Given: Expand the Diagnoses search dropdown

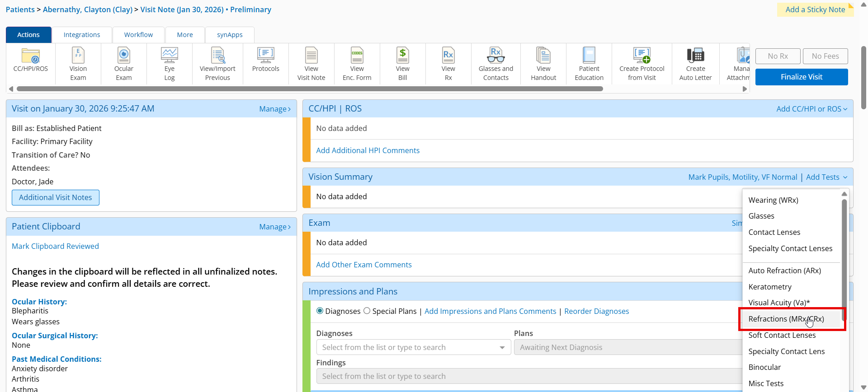Looking at the screenshot, I should pyautogui.click(x=502, y=347).
